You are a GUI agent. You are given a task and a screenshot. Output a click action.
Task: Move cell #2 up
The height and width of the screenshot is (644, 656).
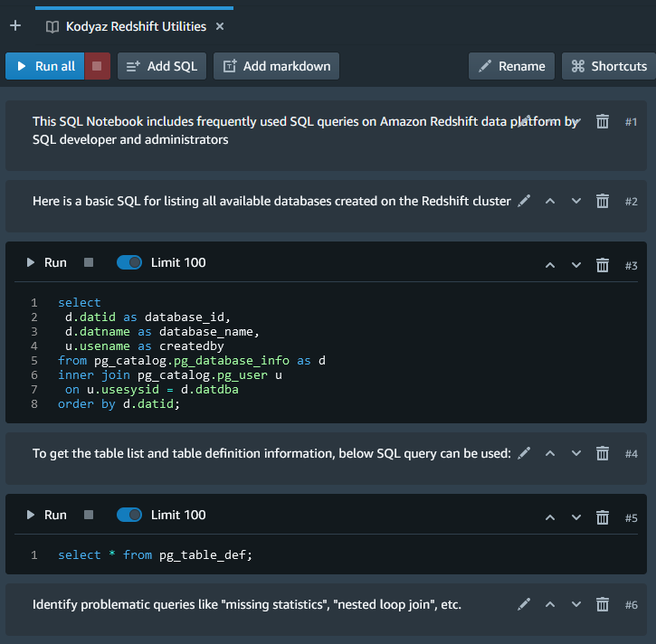point(550,201)
